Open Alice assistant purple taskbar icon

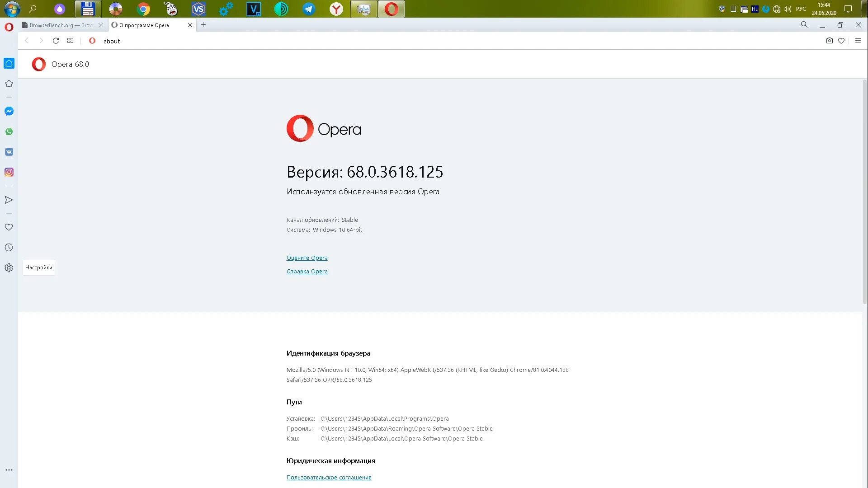pos(60,9)
